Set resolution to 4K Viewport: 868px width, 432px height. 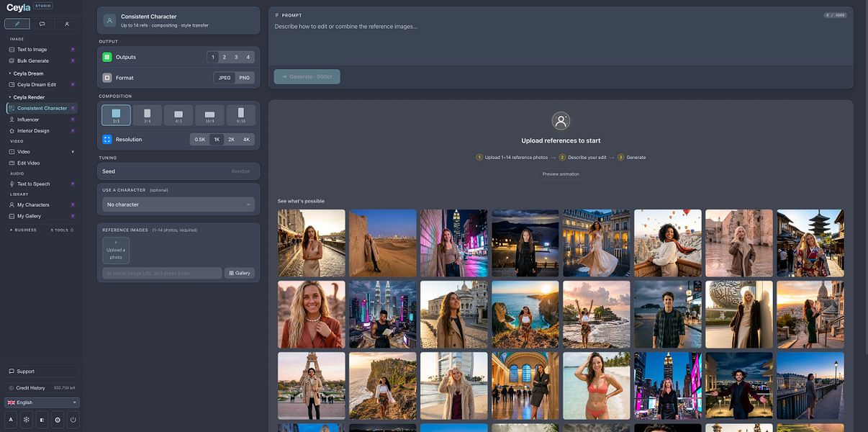246,140
